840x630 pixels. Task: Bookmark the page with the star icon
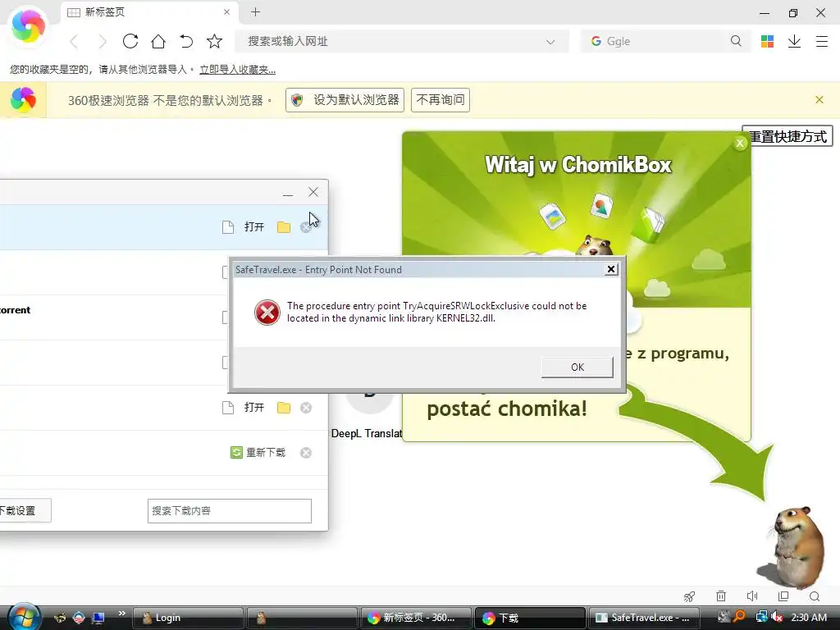pyautogui.click(x=214, y=41)
